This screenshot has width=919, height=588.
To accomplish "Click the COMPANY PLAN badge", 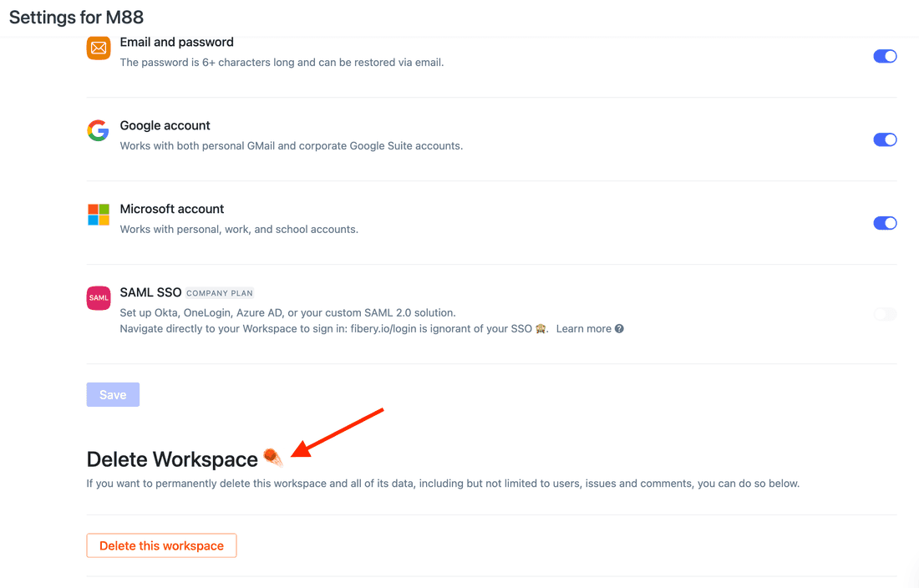I will pos(220,293).
